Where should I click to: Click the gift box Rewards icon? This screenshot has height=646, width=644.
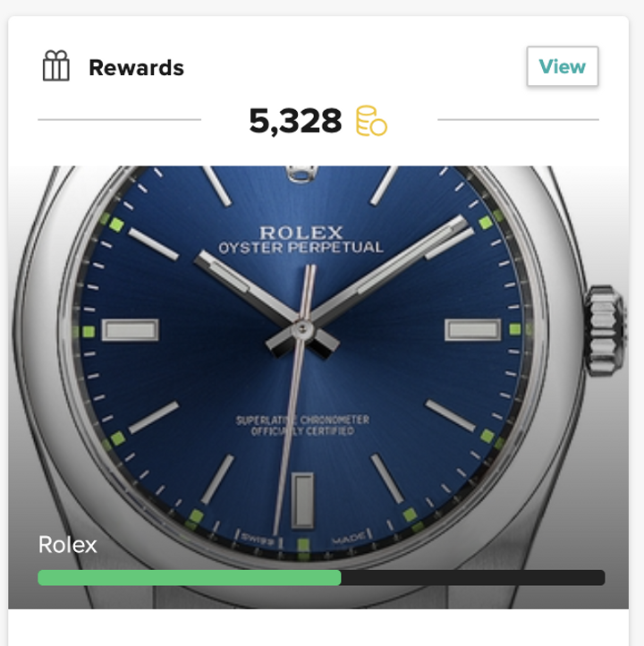(56, 66)
